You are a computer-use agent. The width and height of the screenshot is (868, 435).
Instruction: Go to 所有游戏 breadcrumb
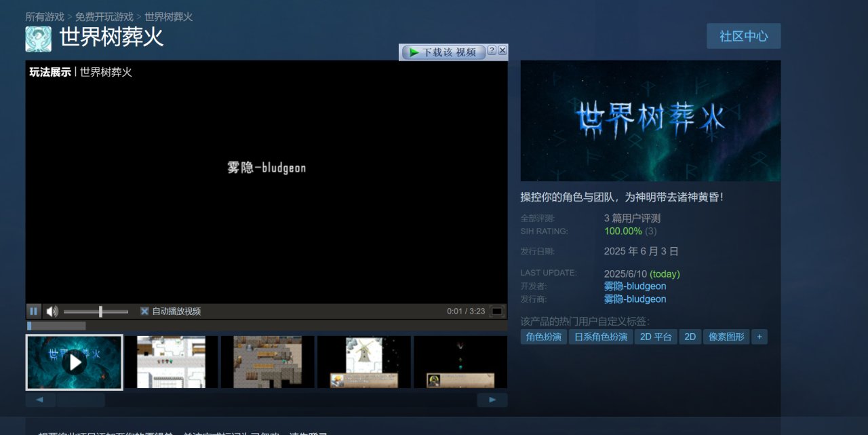click(45, 16)
